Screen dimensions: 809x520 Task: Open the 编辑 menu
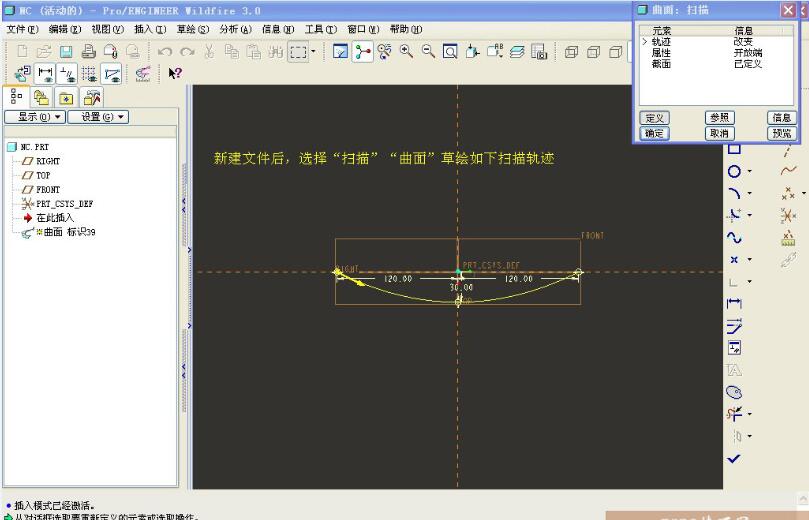pyautogui.click(x=65, y=29)
